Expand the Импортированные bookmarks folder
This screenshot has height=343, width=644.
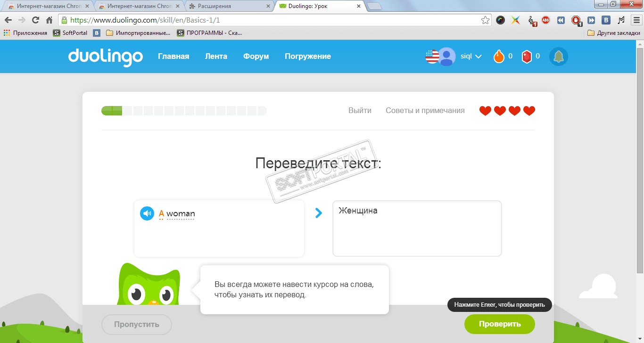[138, 33]
